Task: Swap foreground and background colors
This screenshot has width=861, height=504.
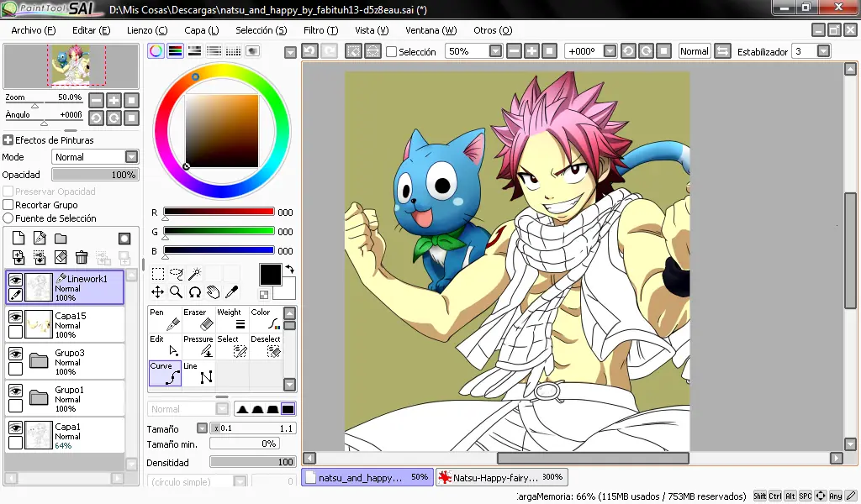Action: [x=290, y=270]
